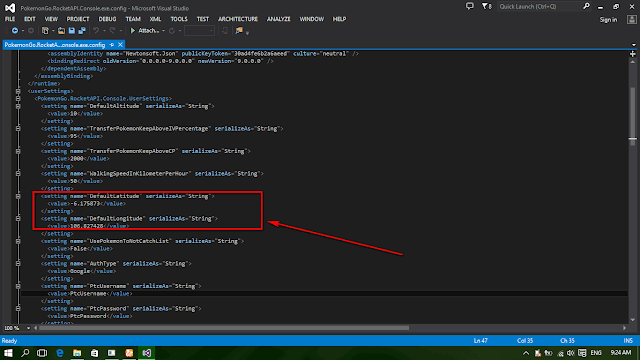Open the notifications flag icon

tap(486, 6)
